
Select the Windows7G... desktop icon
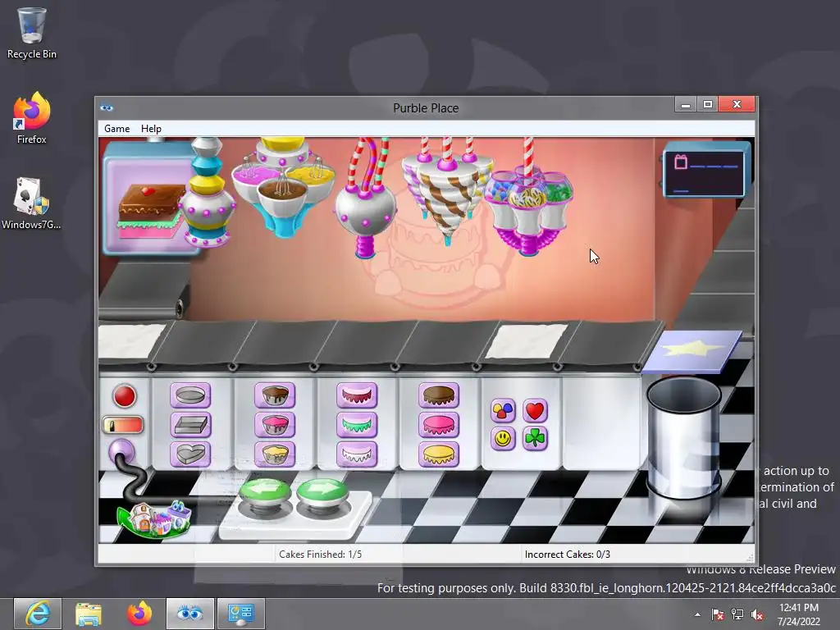coord(32,203)
